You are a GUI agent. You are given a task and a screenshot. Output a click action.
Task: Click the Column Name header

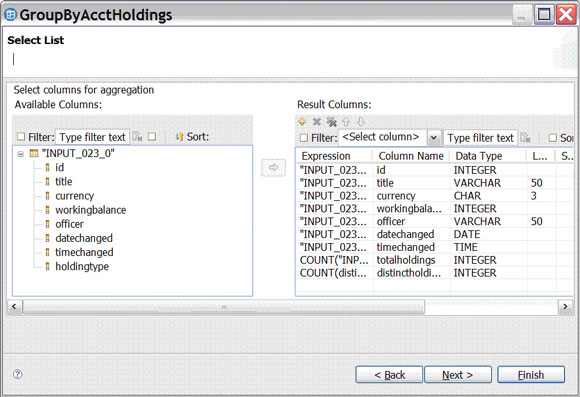(411, 156)
